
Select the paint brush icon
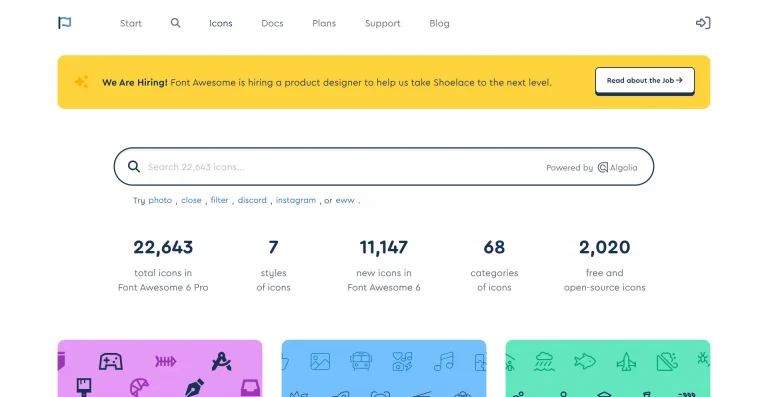pyautogui.click(x=84, y=387)
